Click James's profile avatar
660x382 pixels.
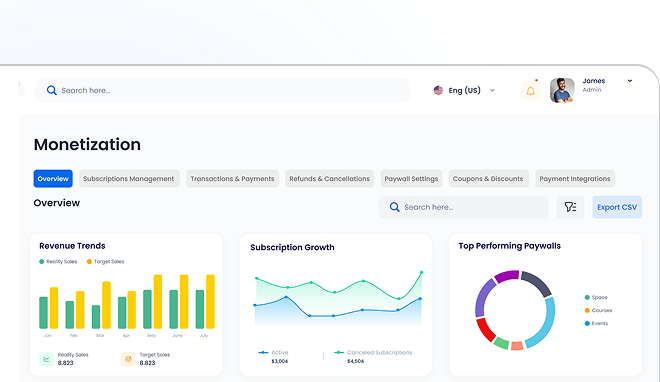pos(562,90)
